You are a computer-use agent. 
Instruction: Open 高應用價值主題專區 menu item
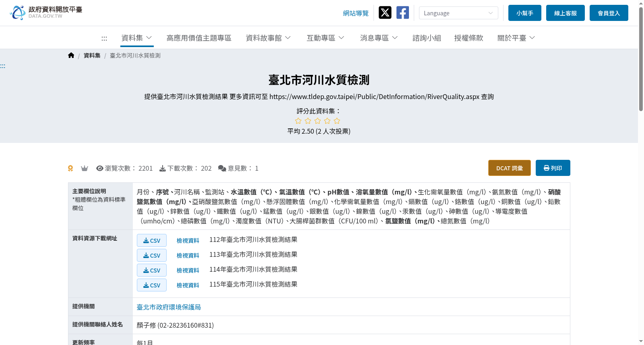pyautogui.click(x=199, y=38)
